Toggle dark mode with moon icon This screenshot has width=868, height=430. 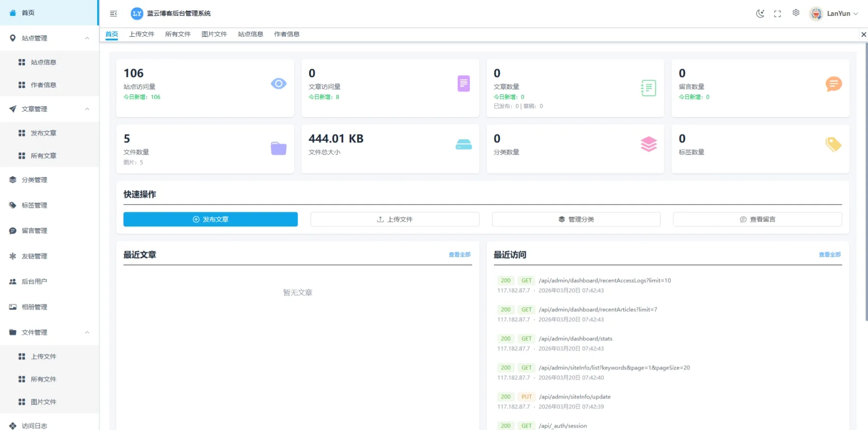[x=760, y=14]
